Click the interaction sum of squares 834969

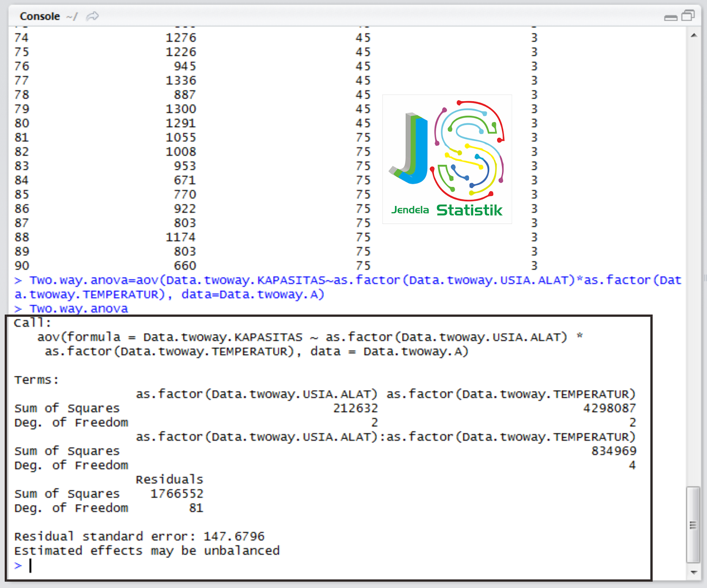click(614, 451)
